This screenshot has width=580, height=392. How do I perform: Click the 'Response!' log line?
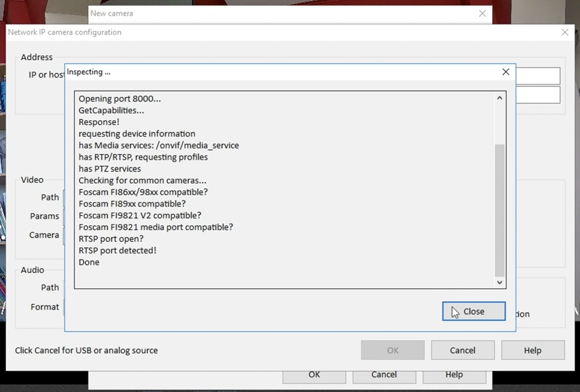99,122
